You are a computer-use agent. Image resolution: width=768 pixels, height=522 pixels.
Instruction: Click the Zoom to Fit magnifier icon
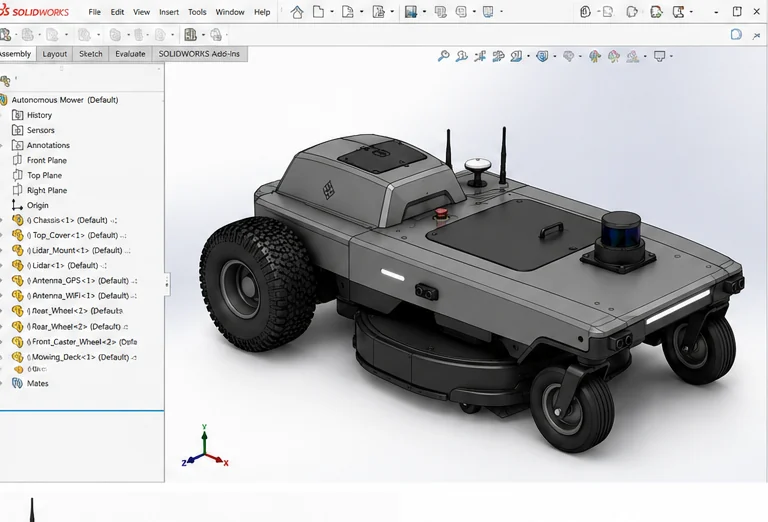pos(444,56)
